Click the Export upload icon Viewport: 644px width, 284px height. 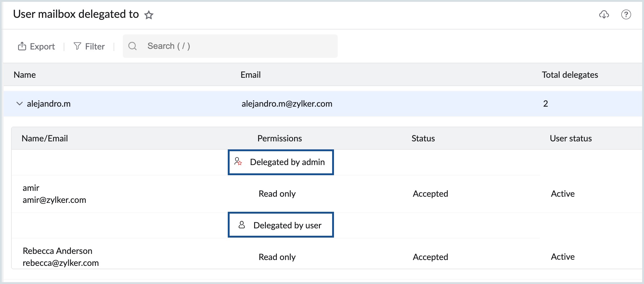click(22, 46)
